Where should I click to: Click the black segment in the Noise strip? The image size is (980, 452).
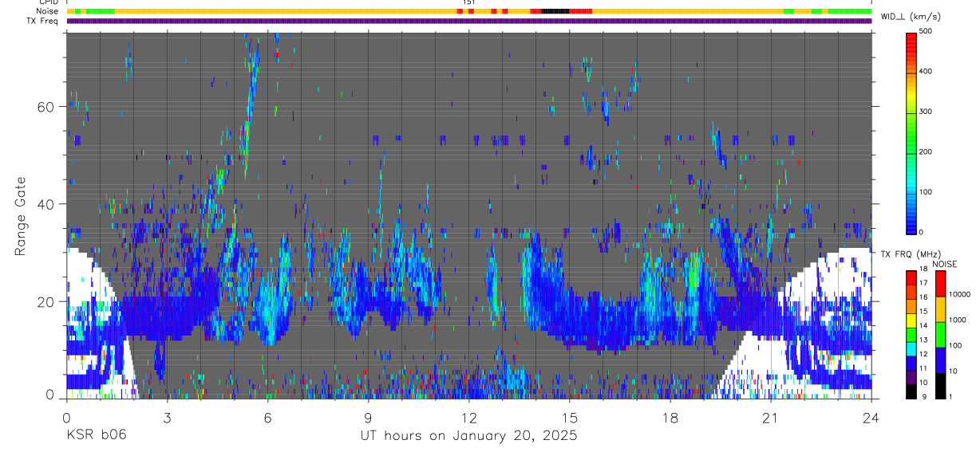point(555,11)
